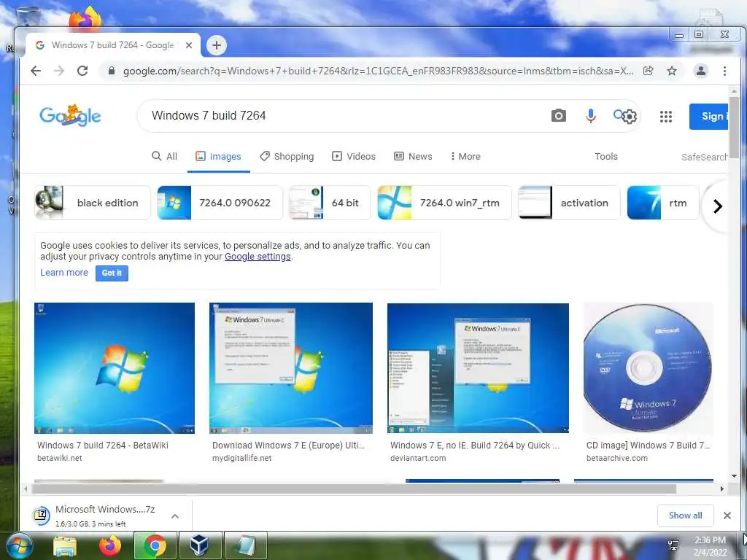747x560 pixels.
Task: Open the Chrome profile avatar icon
Action: pos(701,71)
